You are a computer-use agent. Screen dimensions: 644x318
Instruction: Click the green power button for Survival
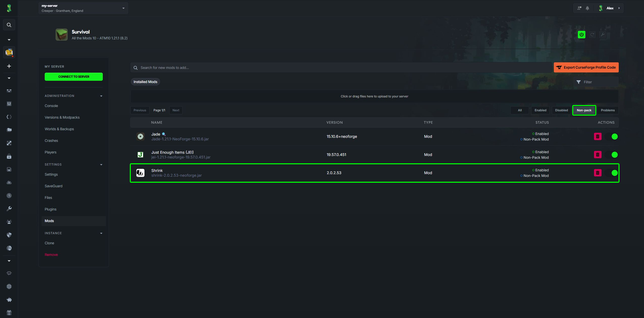(581, 35)
